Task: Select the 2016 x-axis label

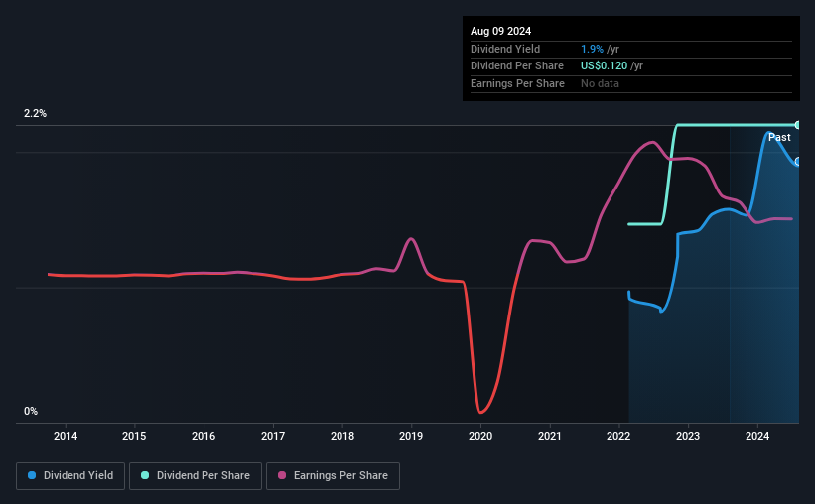Action: pyautogui.click(x=204, y=436)
